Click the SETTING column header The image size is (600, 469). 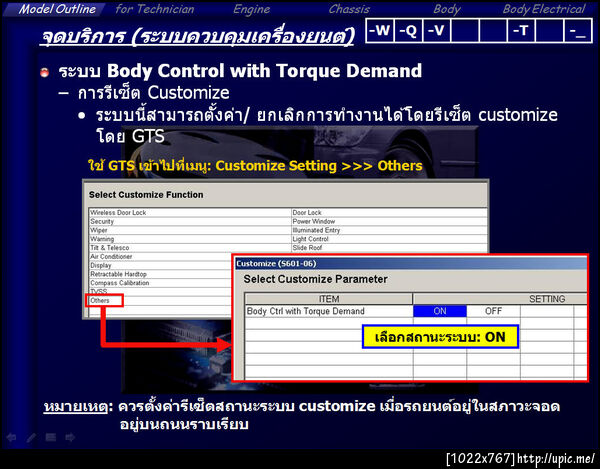tap(500, 299)
